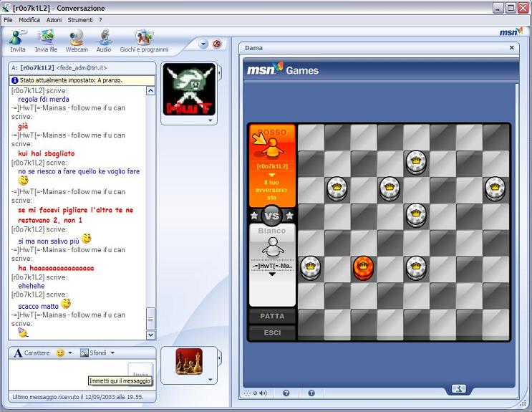
Task: Open the Azioni menu
Action: coord(54,20)
